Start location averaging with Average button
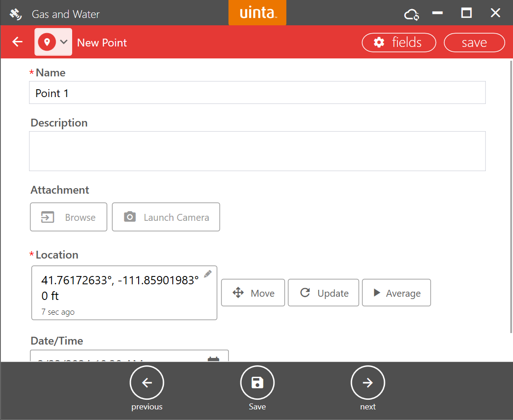This screenshot has height=420, width=513. point(396,293)
